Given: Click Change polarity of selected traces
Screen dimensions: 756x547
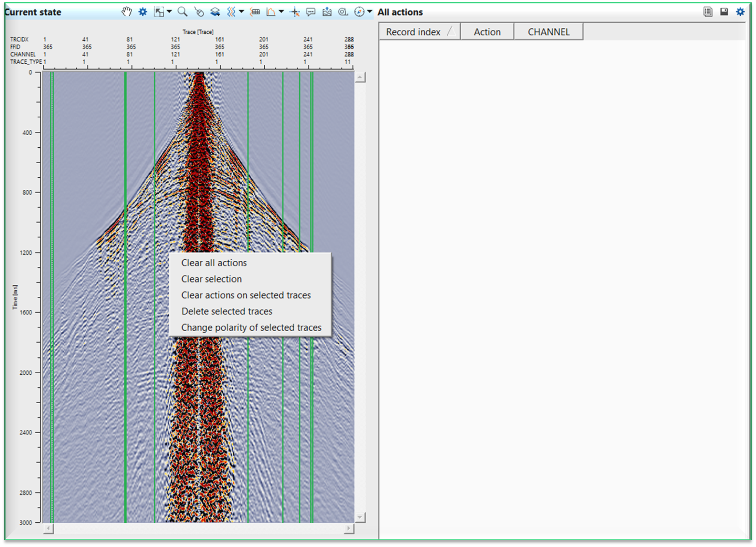Looking at the screenshot, I should [251, 327].
